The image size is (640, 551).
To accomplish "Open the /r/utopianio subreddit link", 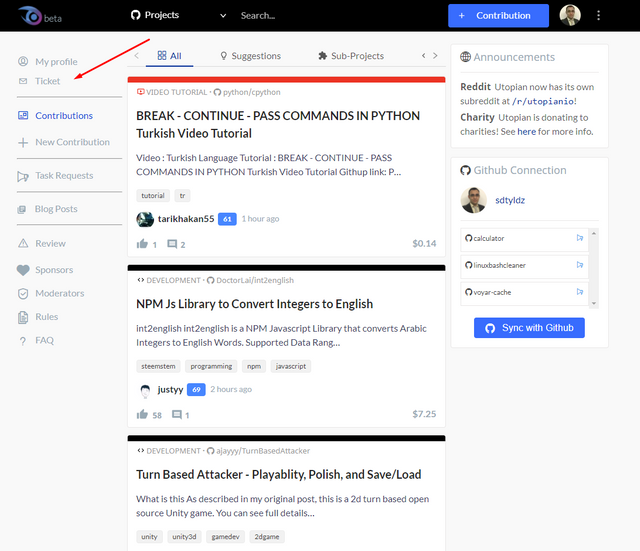I will pyautogui.click(x=543, y=101).
